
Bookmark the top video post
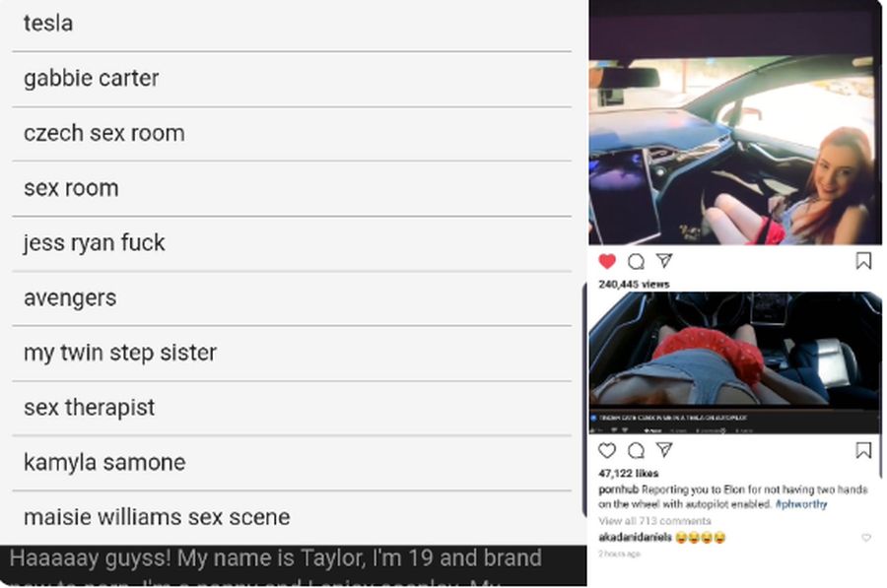point(863,261)
